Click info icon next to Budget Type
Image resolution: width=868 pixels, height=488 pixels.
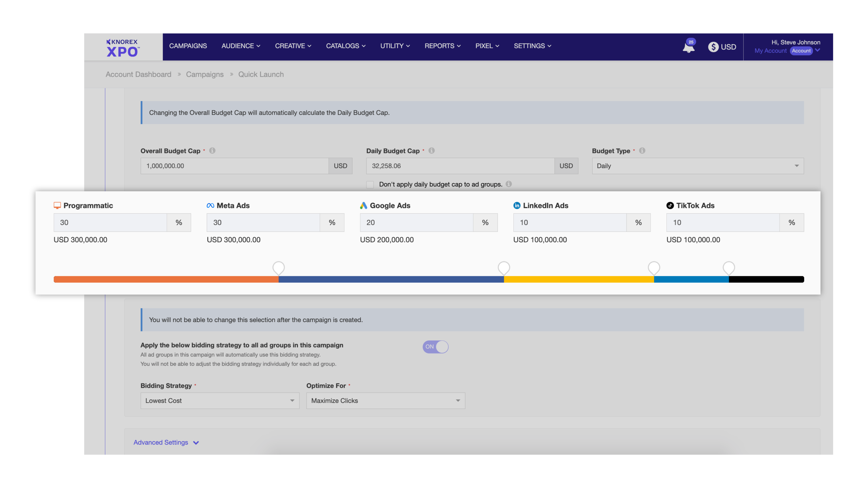tap(642, 150)
